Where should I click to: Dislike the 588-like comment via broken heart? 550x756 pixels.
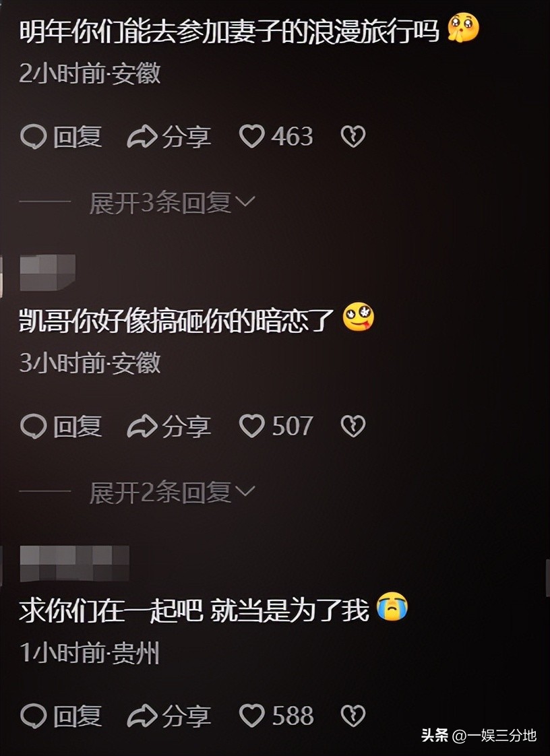[353, 716]
